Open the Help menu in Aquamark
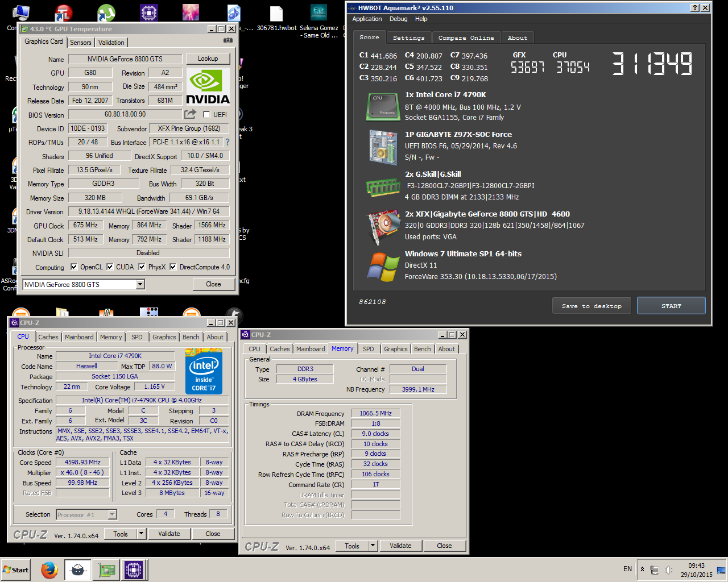This screenshot has width=728, height=582. pos(421,19)
